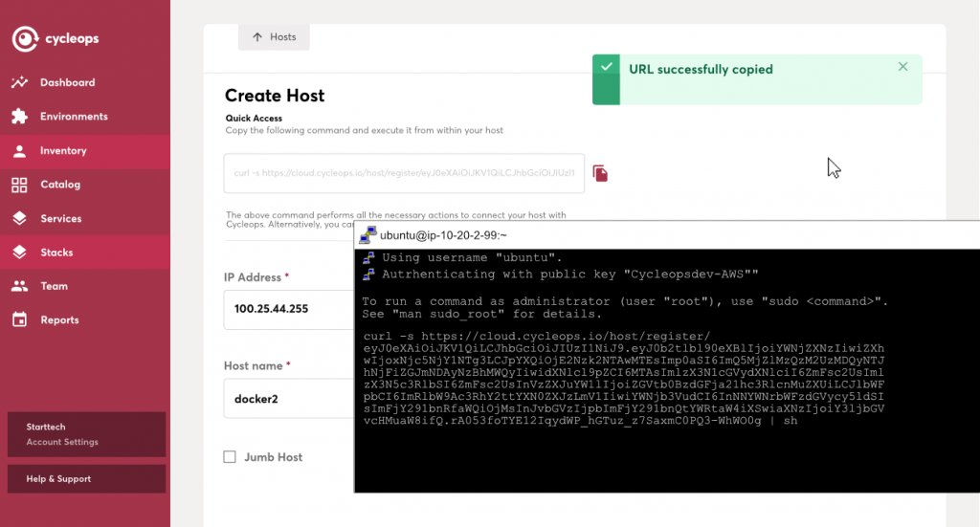Click the 'Autrhenticating with public key' line
The width and height of the screenshot is (980, 527).
tap(570, 274)
